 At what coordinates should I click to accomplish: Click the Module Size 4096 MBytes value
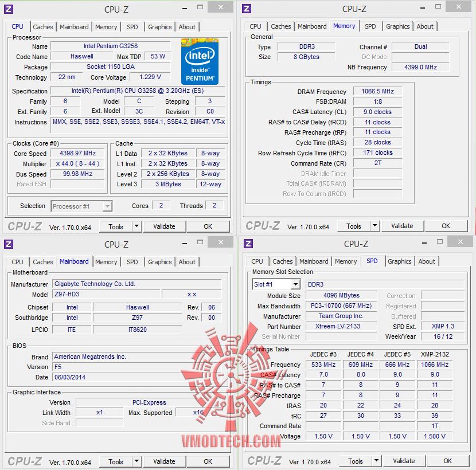[x=341, y=295]
